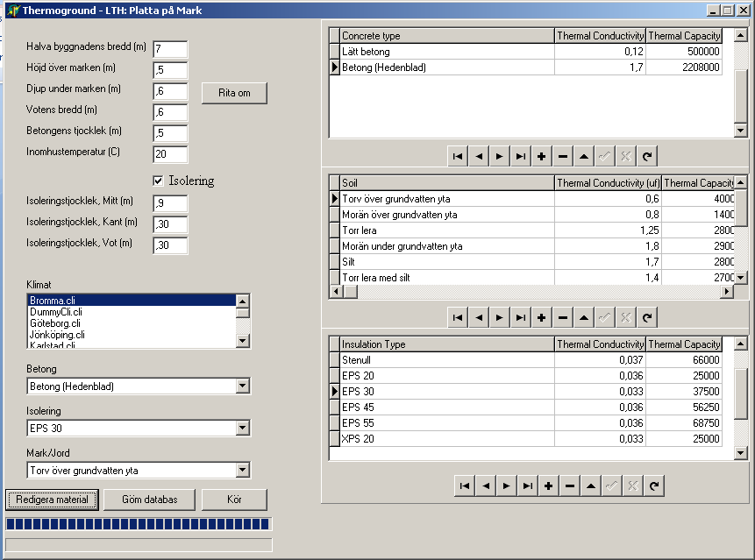Refresh data in concrete navigator
The image size is (755, 560).
647,156
